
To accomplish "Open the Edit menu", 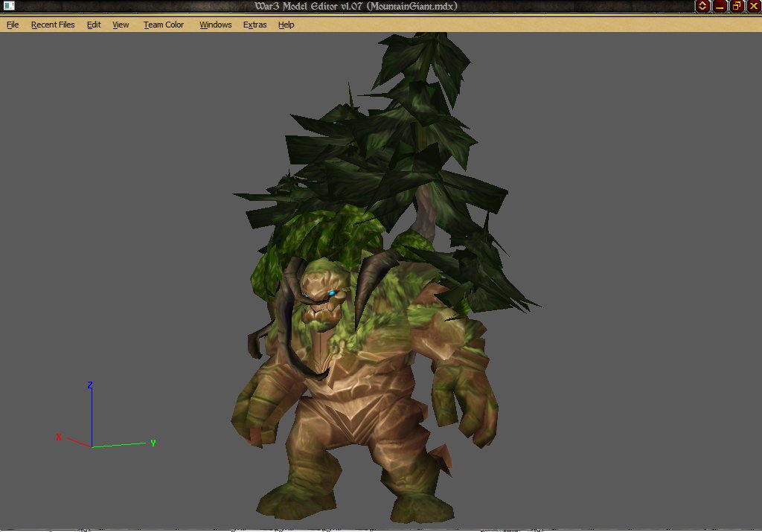I will (94, 25).
